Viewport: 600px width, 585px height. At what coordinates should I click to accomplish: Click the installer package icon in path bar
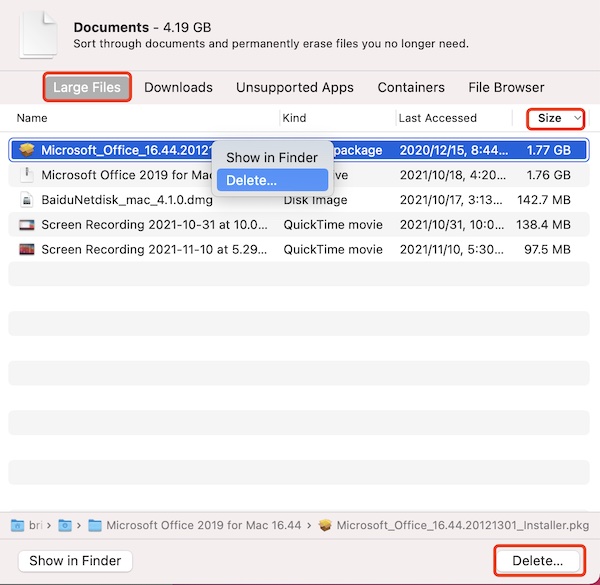tap(325, 525)
